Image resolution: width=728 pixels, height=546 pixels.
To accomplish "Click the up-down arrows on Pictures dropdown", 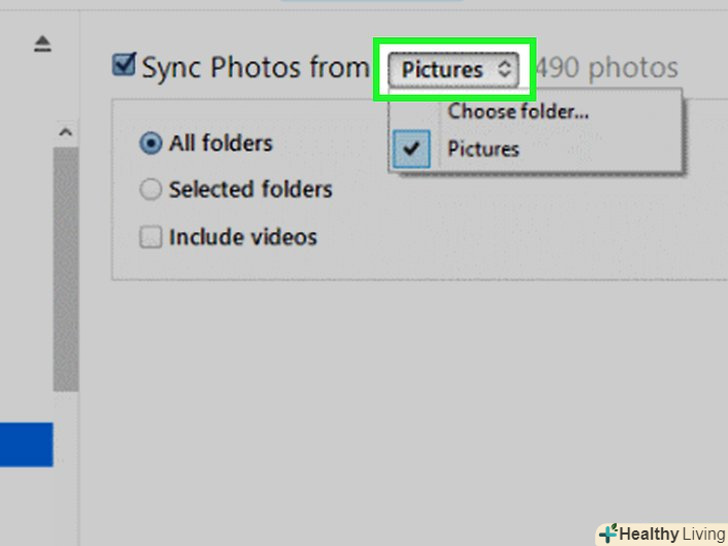I will click(x=505, y=69).
